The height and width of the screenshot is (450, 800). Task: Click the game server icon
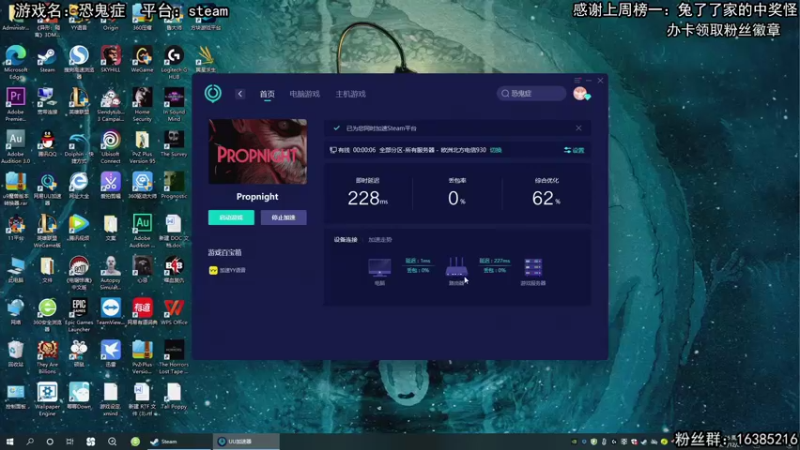point(533,267)
